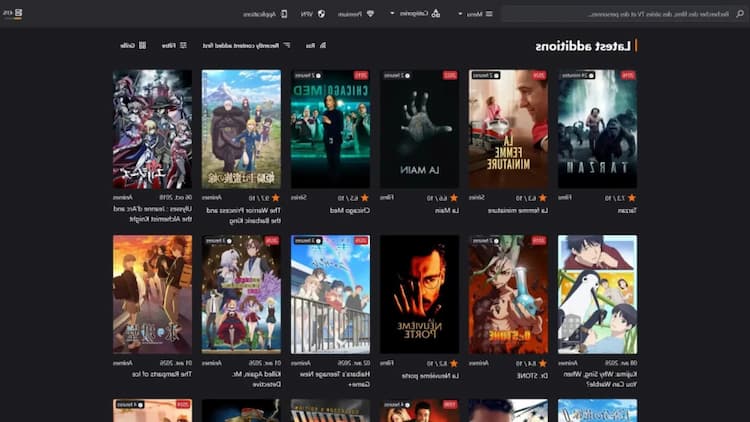Viewport: 750px width, 422px height.
Task: Click the clock badge on Dr. STONE poster
Action: pos(486,241)
